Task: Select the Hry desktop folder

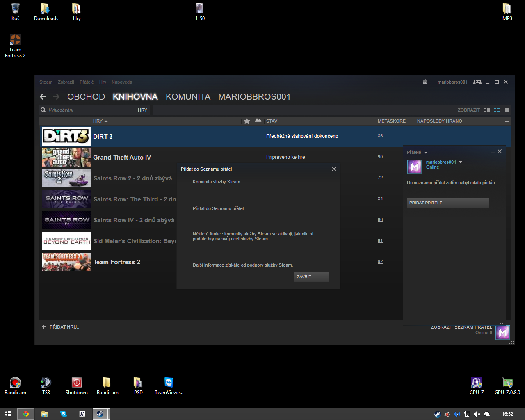Action: pos(77,12)
